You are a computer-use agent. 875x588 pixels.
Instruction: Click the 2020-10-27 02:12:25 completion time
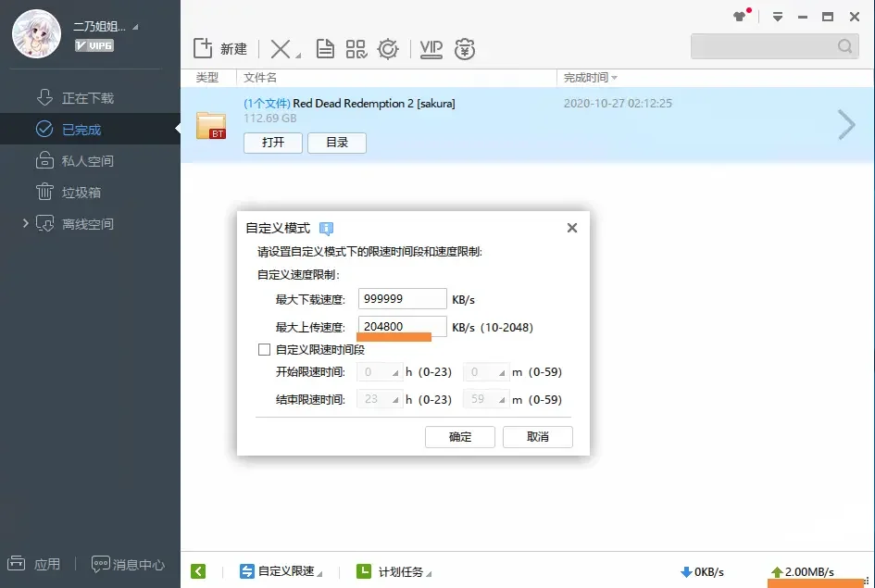coord(618,103)
